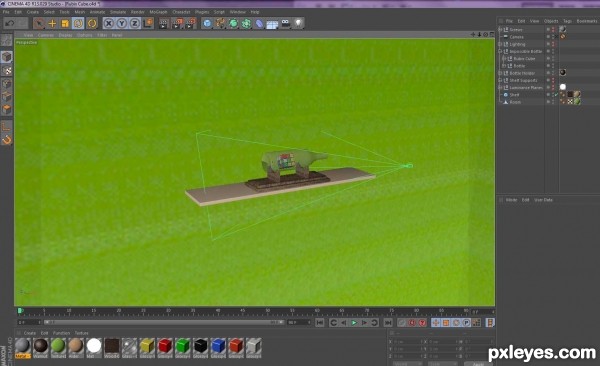This screenshot has width=600, height=366.
Task: Click the Camera object toolbar icon
Action: click(x=285, y=23)
